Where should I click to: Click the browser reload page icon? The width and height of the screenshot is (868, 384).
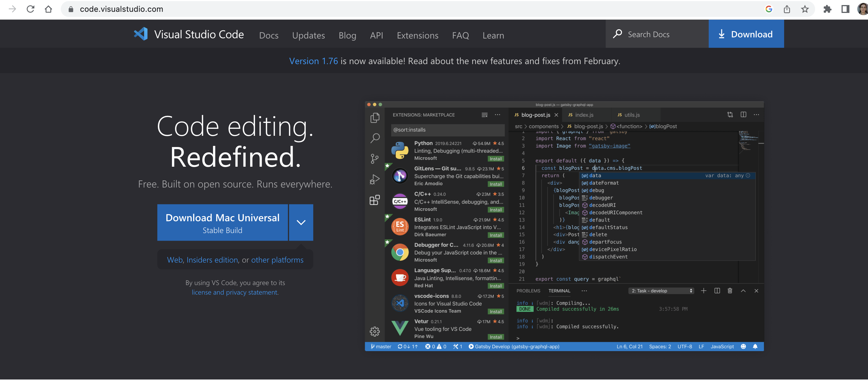pyautogui.click(x=31, y=9)
